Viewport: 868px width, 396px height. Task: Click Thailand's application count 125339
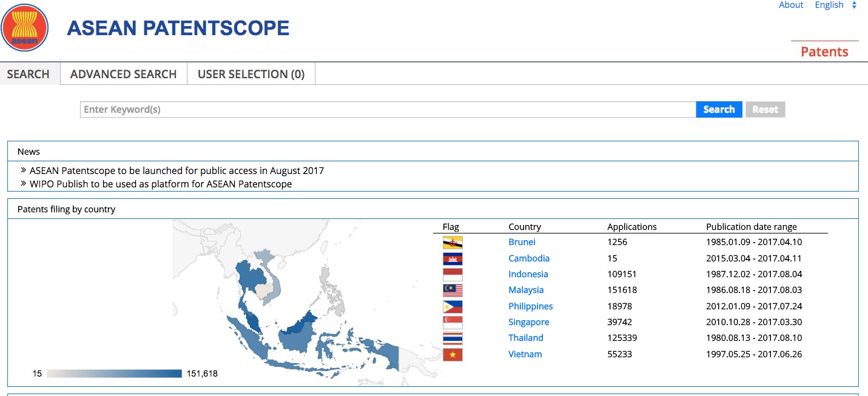pyautogui.click(x=622, y=338)
